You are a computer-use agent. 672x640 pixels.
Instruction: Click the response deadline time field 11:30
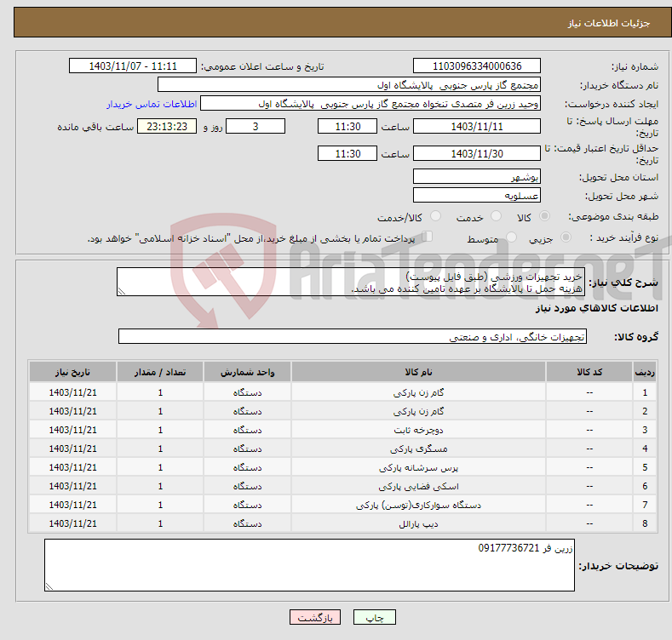tap(347, 126)
